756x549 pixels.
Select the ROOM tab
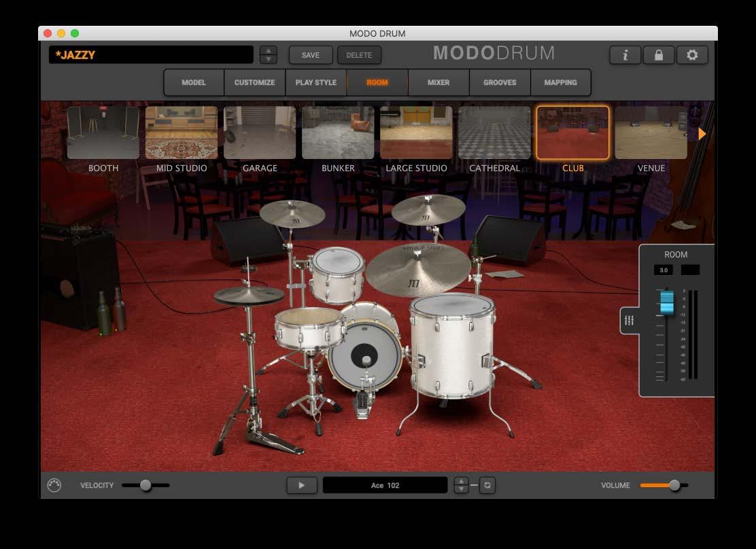pos(377,82)
